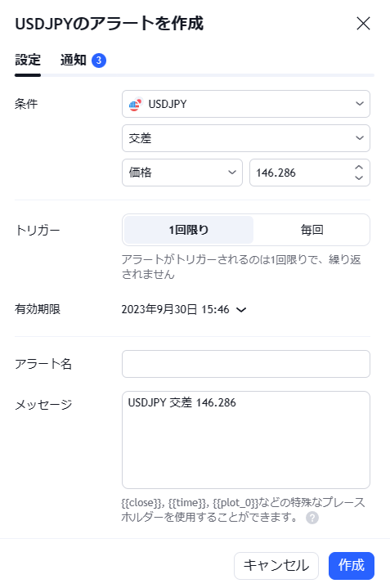This screenshot has width=390, height=588.
Task: Focus the アラート名 input field
Action: click(x=246, y=364)
